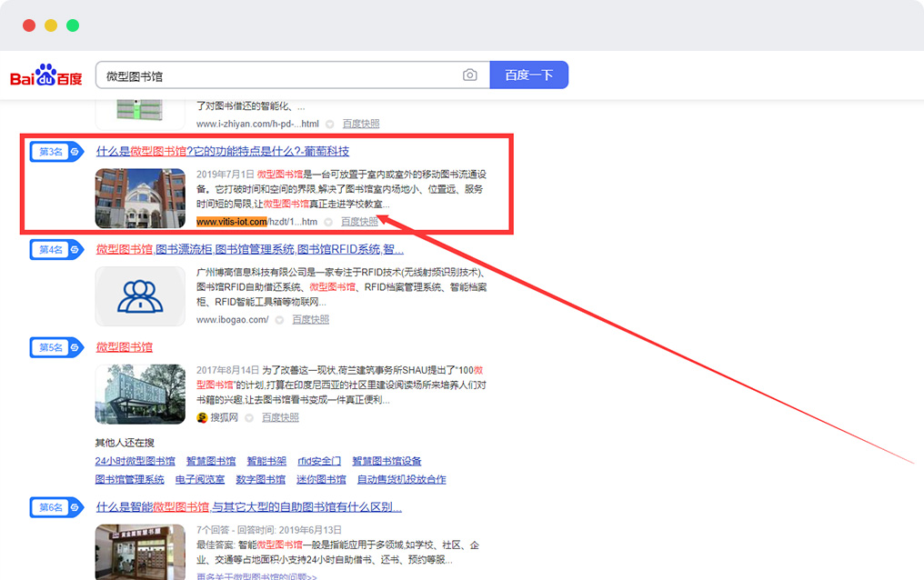Minimize the window with the yellow button
Screen dimensions: 924x580
coord(51,25)
